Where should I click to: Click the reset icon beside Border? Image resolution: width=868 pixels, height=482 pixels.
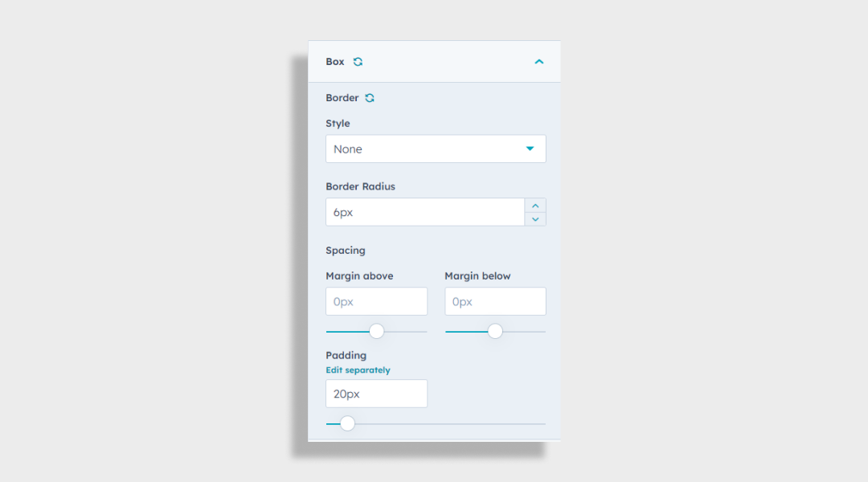[x=370, y=98]
